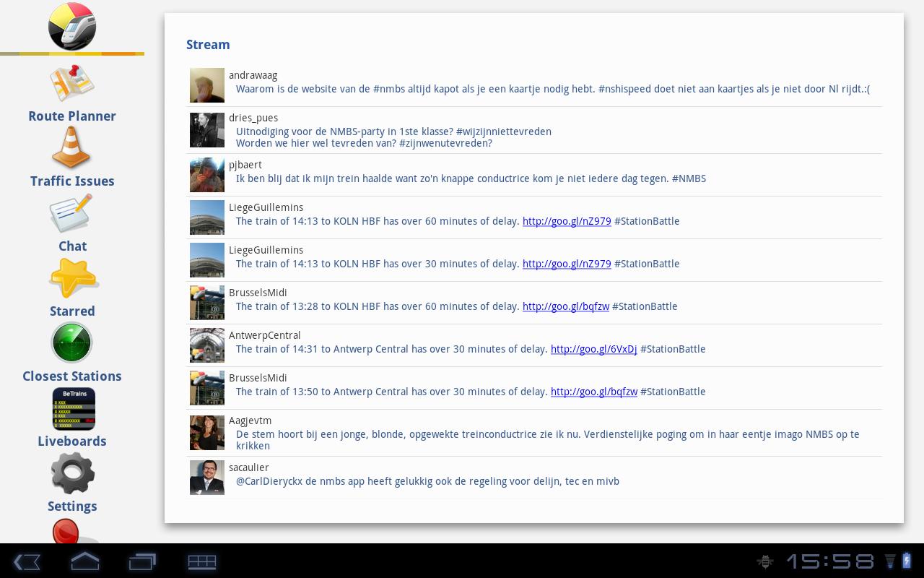Tap sacaulier's avatar

click(x=207, y=478)
